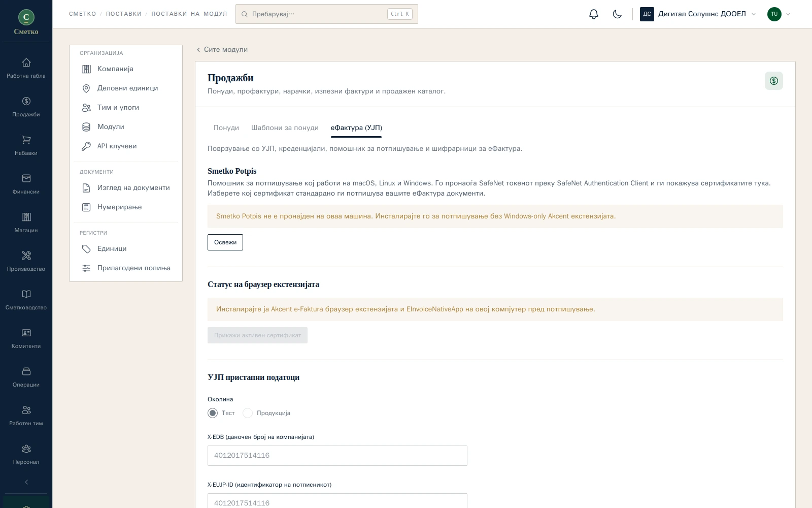Open the Финансии sidebar section
This screenshot has width=812, height=508.
tap(26, 184)
